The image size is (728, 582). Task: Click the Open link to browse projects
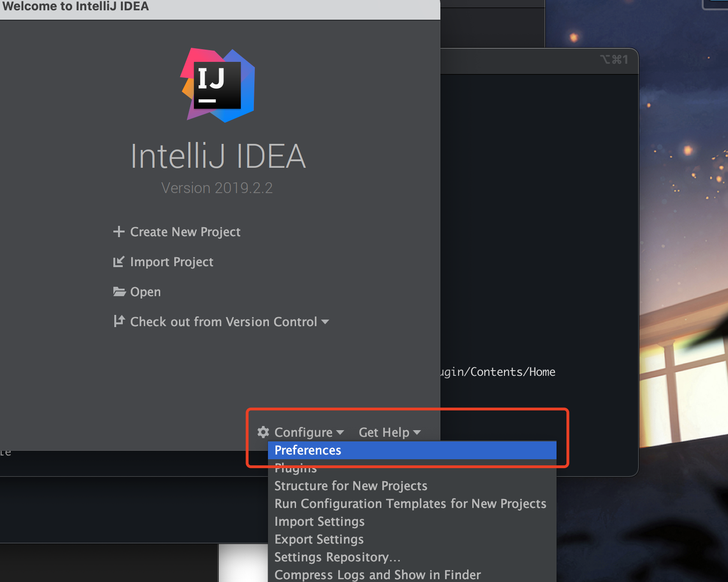click(145, 291)
